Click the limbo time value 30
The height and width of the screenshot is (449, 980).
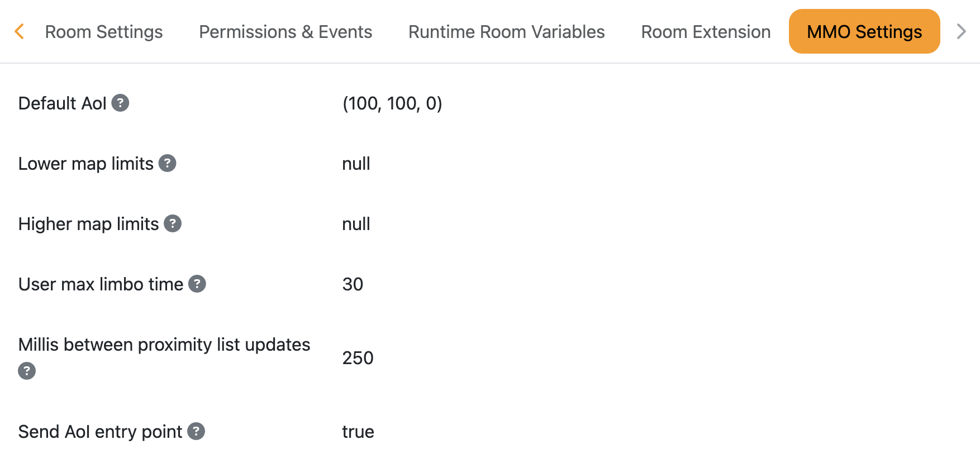click(353, 284)
